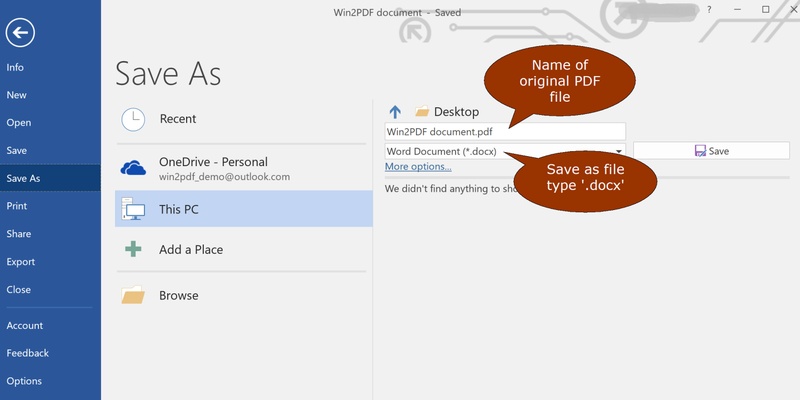Click the Browse folder icon
The height and width of the screenshot is (400, 800).
[x=133, y=295]
